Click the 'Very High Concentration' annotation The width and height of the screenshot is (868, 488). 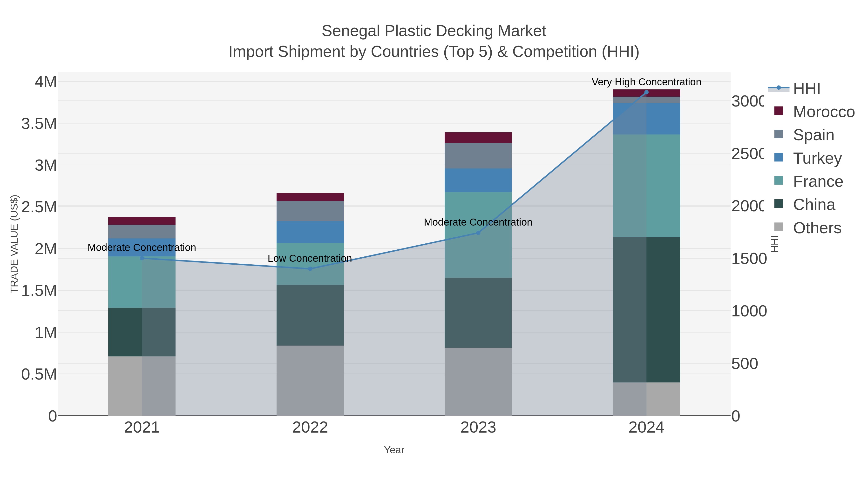click(x=646, y=82)
